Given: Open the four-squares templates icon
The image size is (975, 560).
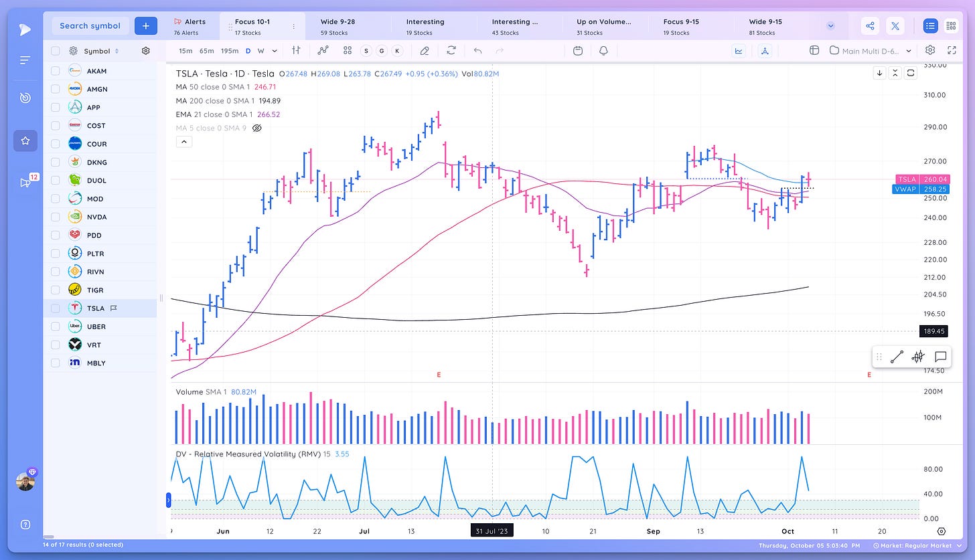Looking at the screenshot, I should tap(347, 50).
